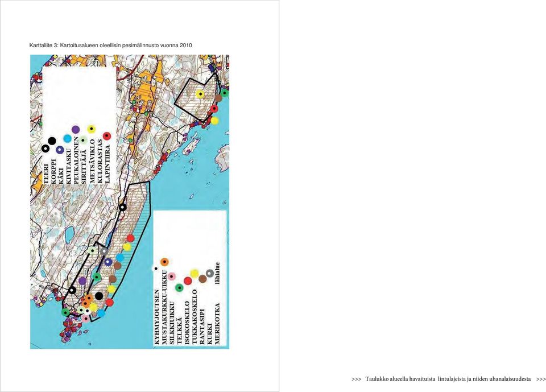Click the green dotted marker in lower legend
546x392 pixels.
(x=179, y=288)
